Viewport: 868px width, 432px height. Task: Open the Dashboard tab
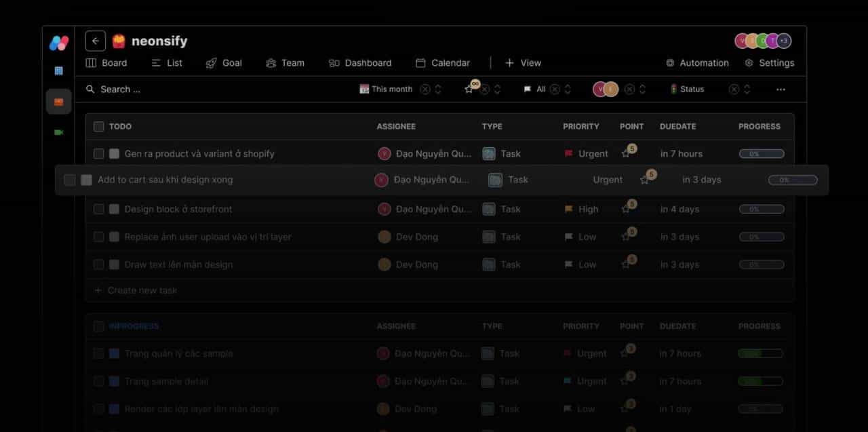click(x=360, y=62)
